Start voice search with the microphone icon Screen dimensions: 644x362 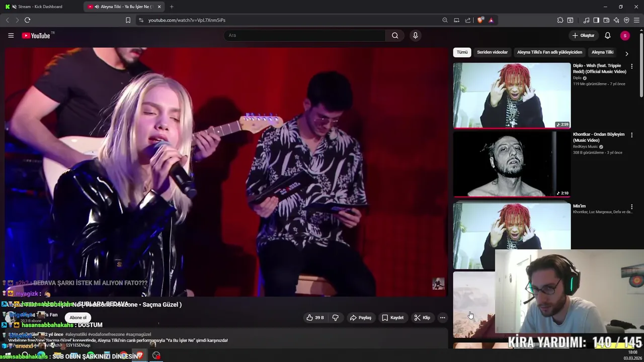415,35
